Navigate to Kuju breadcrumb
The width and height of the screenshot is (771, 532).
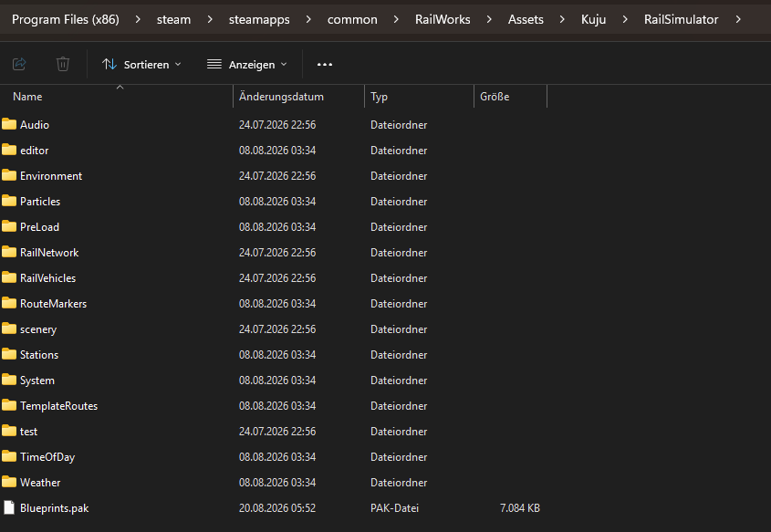pos(593,20)
